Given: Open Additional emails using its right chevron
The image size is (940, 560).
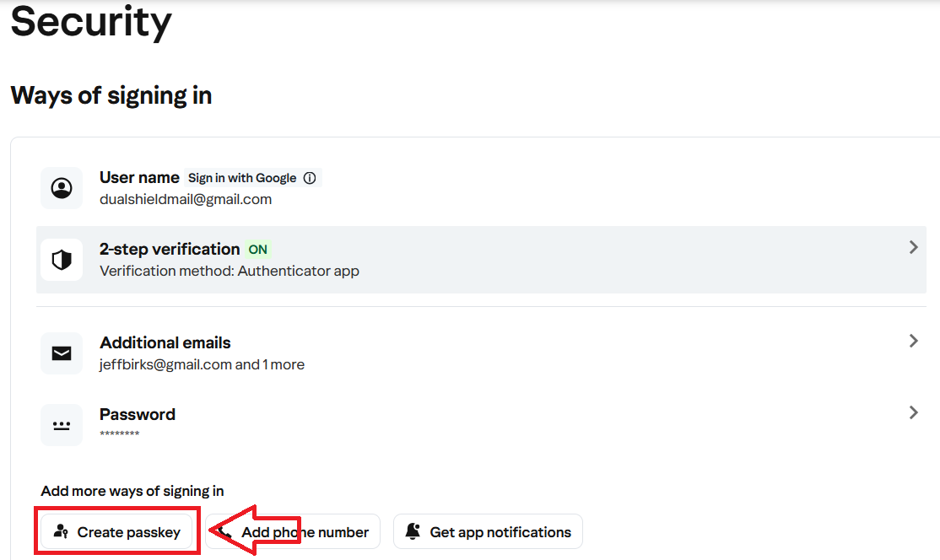Looking at the screenshot, I should click(x=913, y=342).
